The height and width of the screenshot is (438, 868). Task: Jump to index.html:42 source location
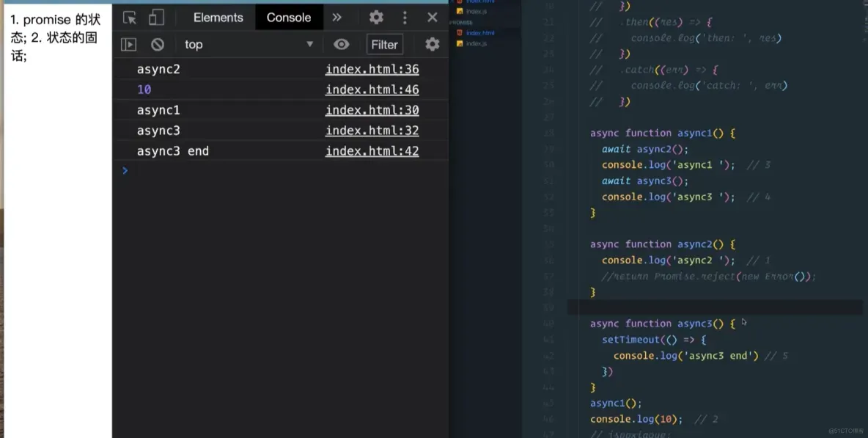click(372, 151)
